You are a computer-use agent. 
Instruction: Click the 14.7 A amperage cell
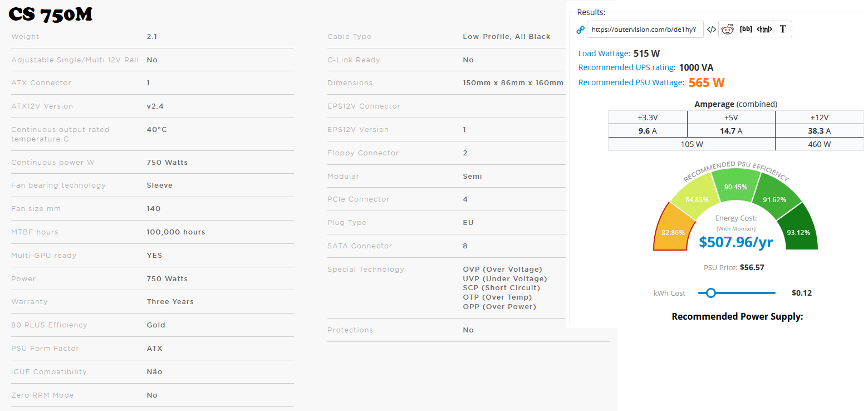coord(731,131)
